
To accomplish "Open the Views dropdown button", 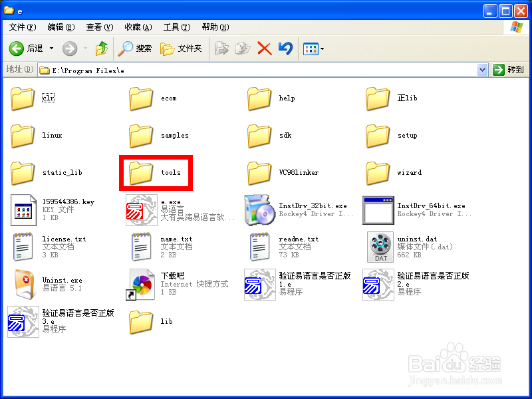I will point(313,49).
